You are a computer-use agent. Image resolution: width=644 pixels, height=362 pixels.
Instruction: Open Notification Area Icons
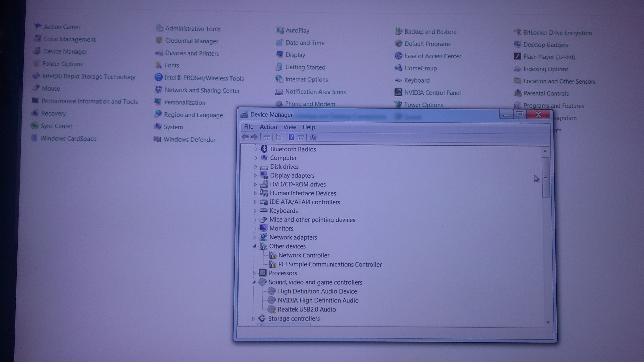pos(315,92)
